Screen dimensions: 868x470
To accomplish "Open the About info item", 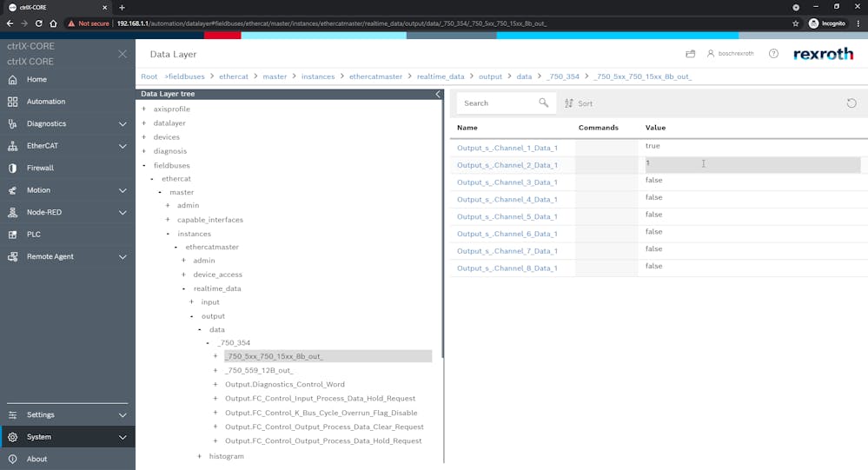I will (x=36, y=459).
